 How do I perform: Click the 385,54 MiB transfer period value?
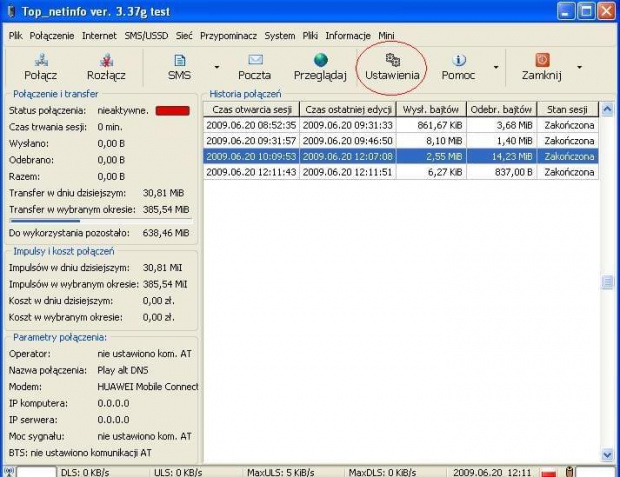[166, 210]
